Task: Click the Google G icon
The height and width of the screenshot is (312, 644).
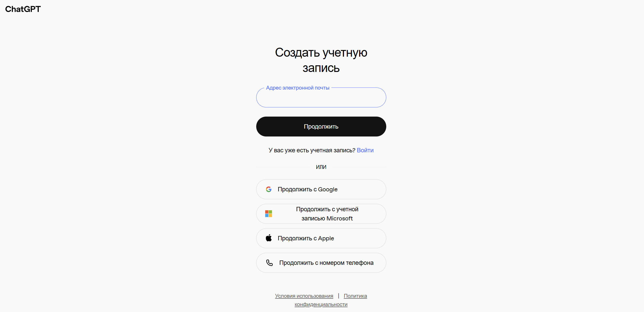Action: (268, 189)
